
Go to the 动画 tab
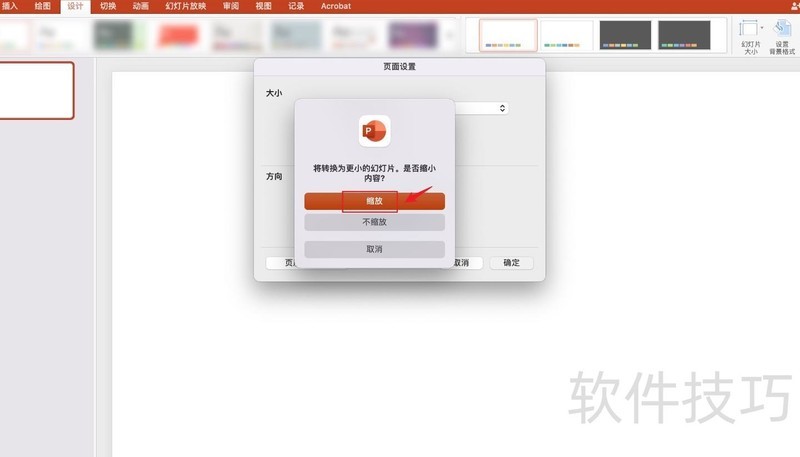click(x=141, y=6)
